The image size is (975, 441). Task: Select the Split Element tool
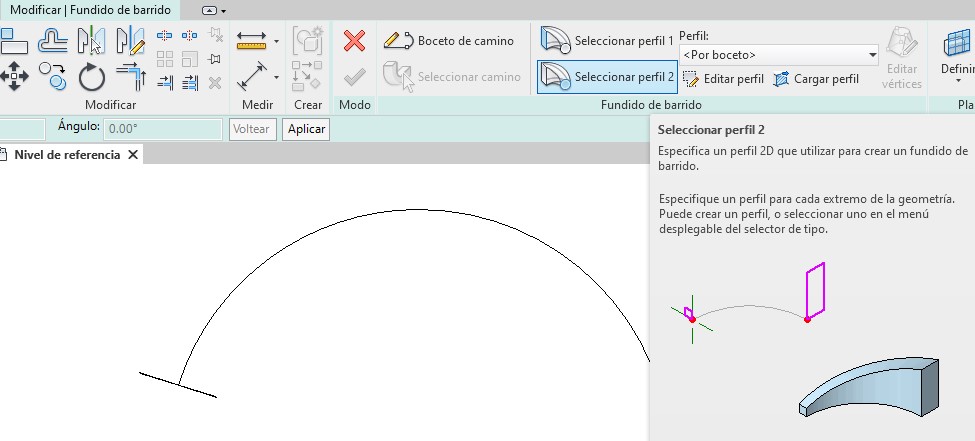click(x=165, y=37)
